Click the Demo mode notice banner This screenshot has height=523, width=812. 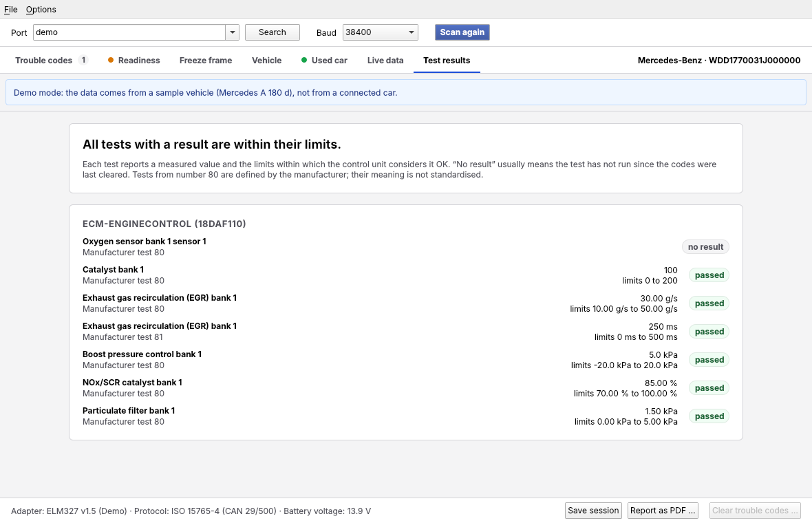click(x=405, y=93)
